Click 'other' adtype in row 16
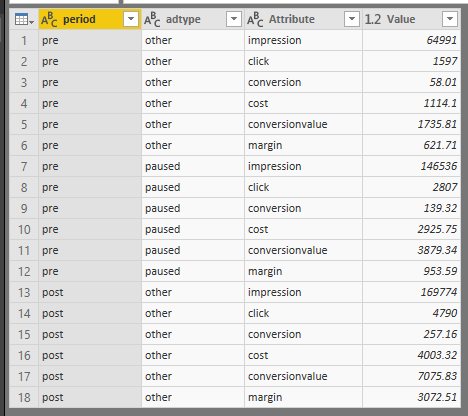Image resolution: width=468 pixels, height=416 pixels. (x=158, y=355)
